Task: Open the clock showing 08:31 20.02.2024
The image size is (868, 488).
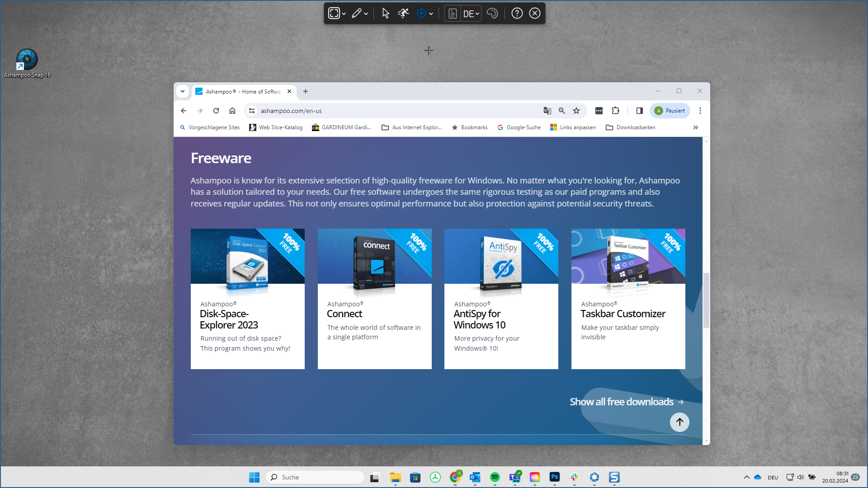Action: 835,477
